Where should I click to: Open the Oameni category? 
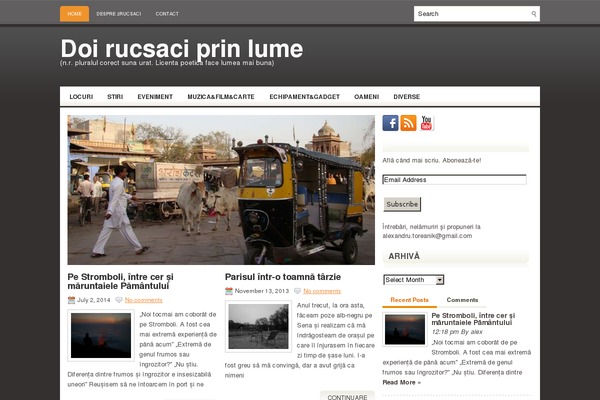coord(367,97)
